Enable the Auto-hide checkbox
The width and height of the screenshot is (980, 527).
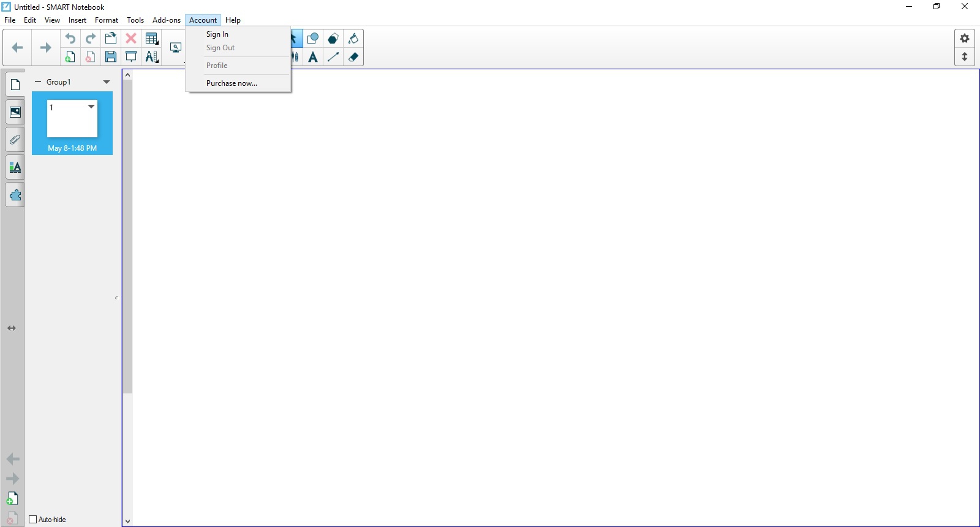[x=33, y=520]
